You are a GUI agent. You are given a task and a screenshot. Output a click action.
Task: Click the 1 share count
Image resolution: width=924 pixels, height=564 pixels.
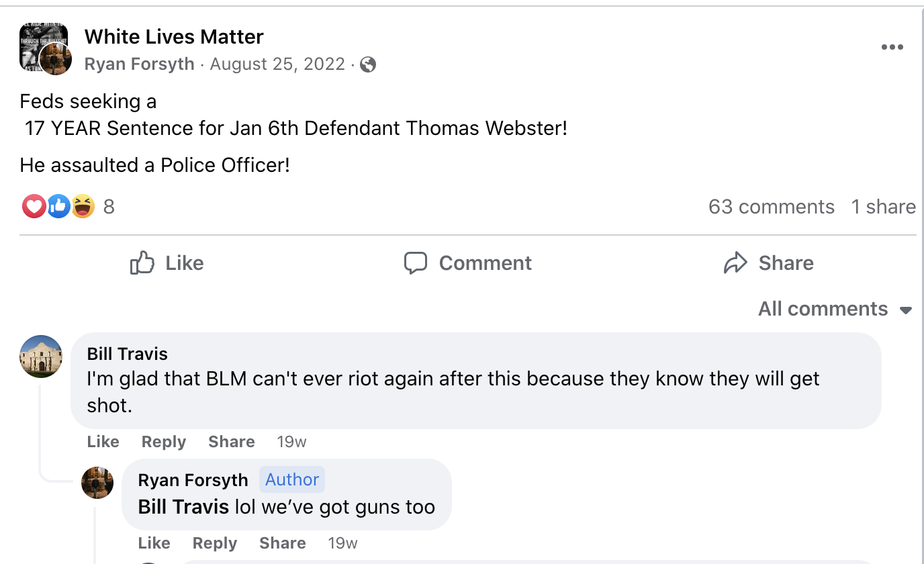point(883,207)
